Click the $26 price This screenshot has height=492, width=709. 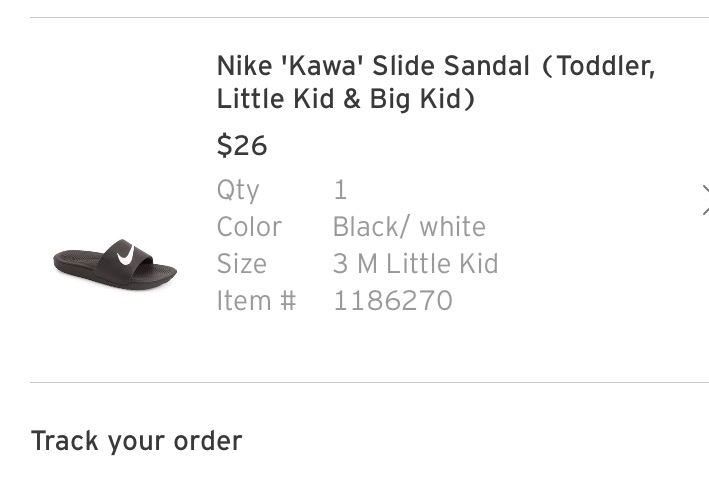point(242,146)
